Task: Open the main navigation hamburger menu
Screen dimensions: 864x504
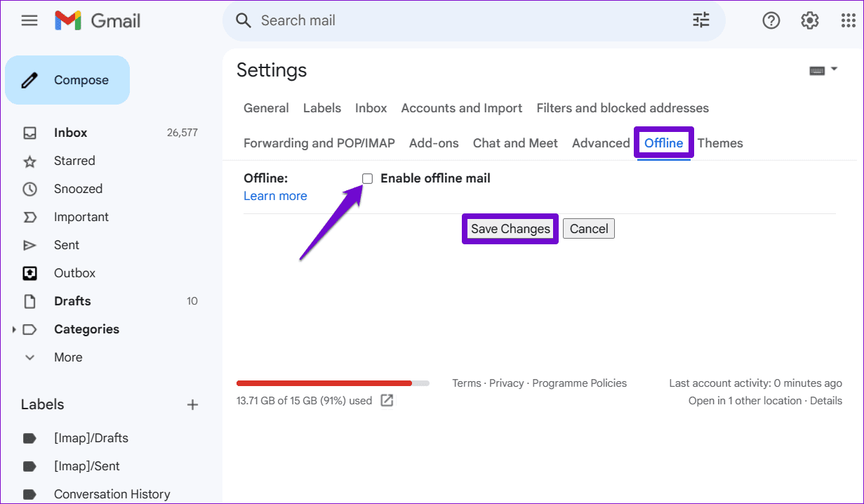Action: [x=29, y=20]
